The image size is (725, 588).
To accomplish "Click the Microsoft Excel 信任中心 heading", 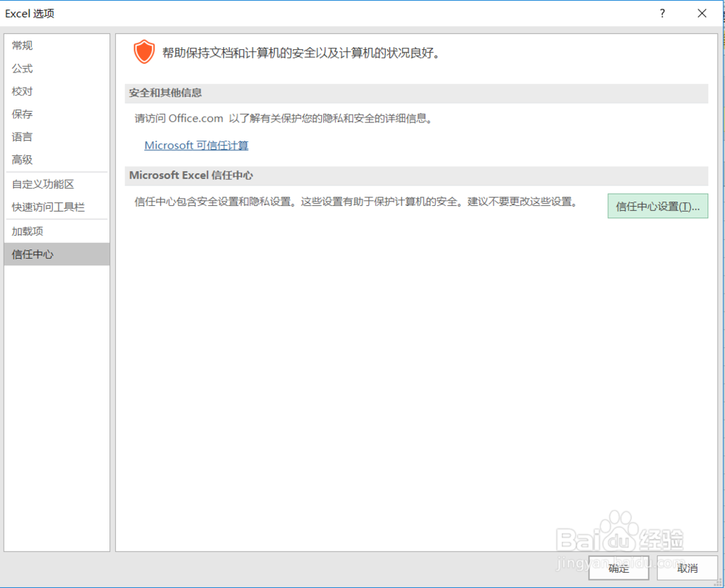I will coord(191,175).
